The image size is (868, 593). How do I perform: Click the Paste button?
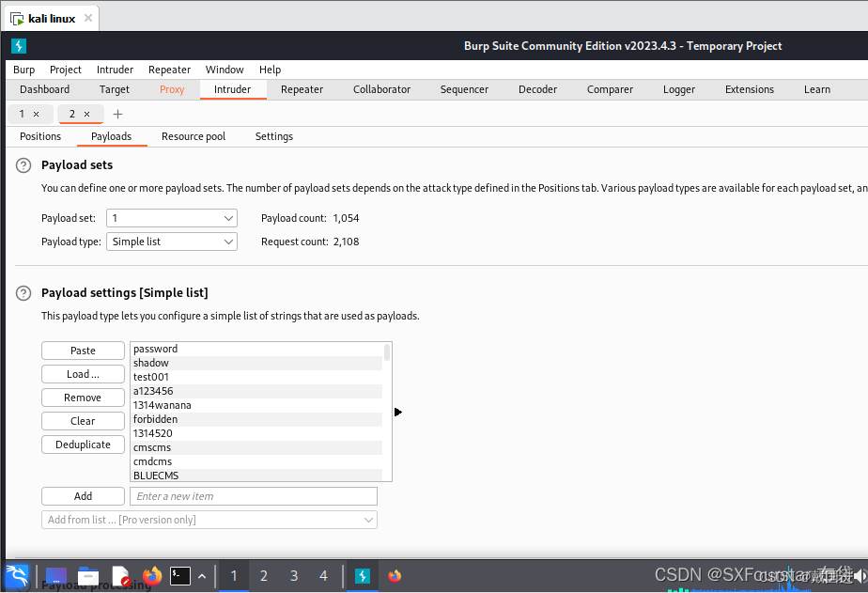point(83,351)
